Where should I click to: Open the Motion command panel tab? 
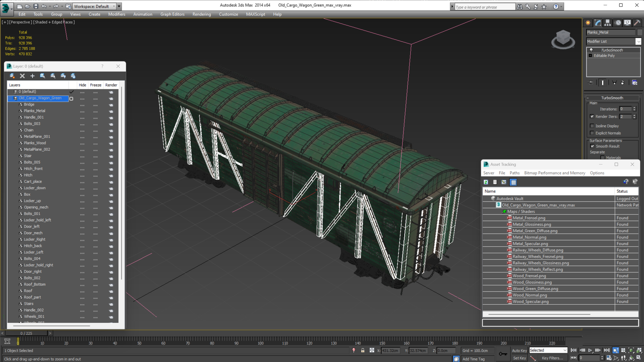(618, 23)
